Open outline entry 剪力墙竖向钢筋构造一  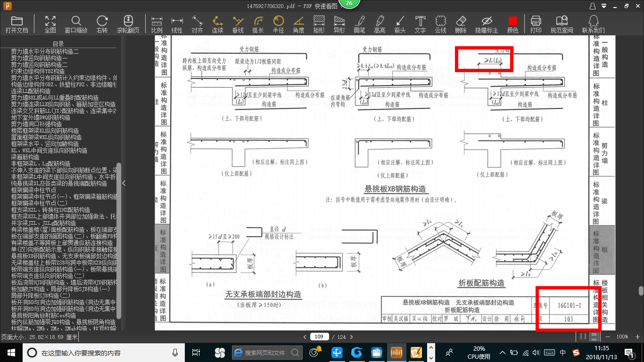[x=40, y=58]
